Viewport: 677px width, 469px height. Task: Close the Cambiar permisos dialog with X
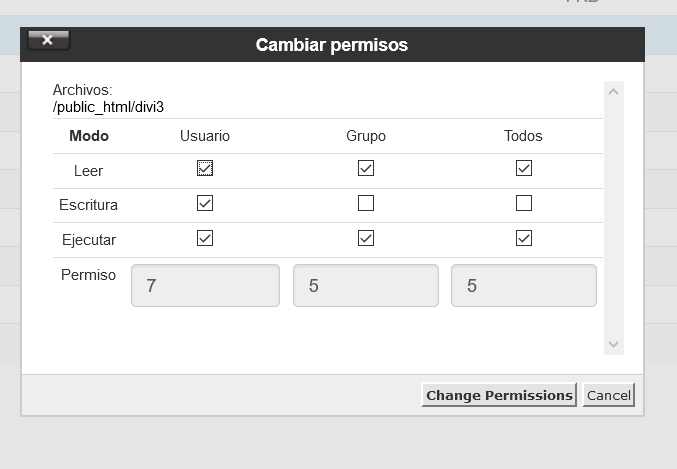48,40
